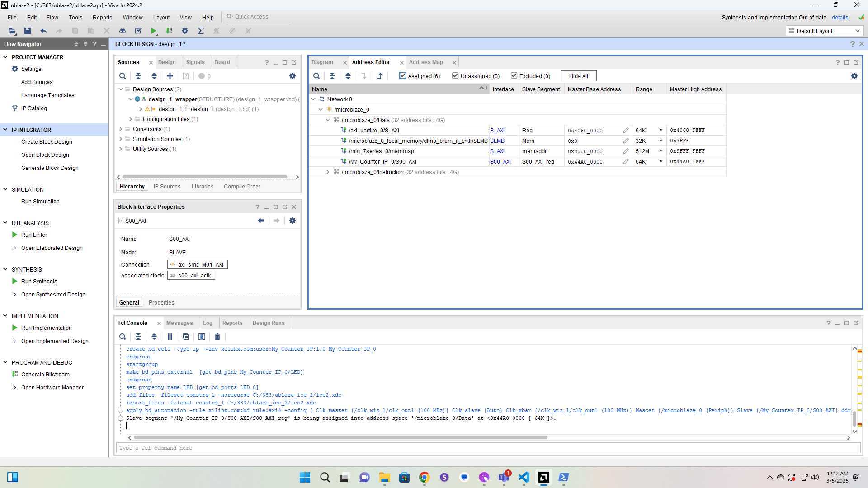
Task: Open the Default Layout dropdown
Action: 825,31
